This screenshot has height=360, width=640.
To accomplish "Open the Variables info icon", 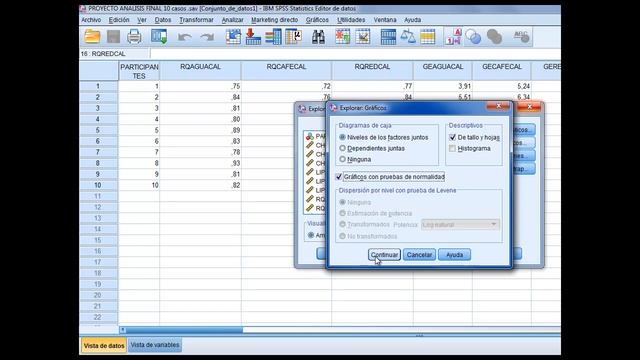I will (x=273, y=37).
